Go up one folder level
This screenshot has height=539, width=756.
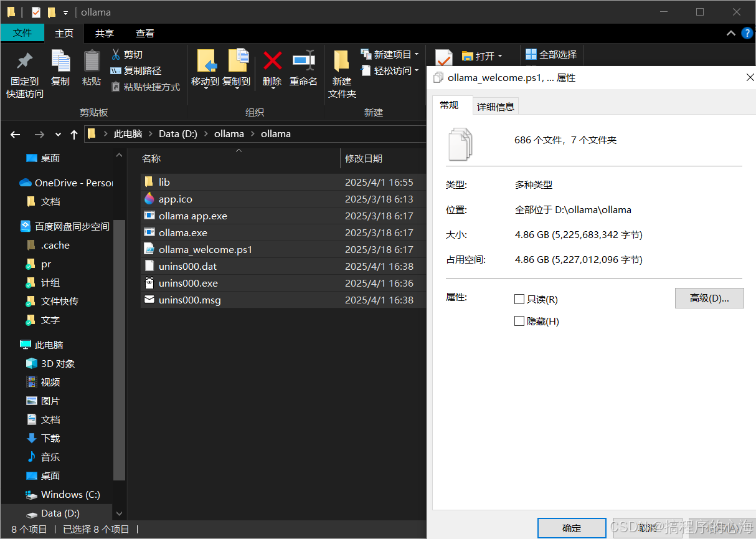tap(74, 134)
